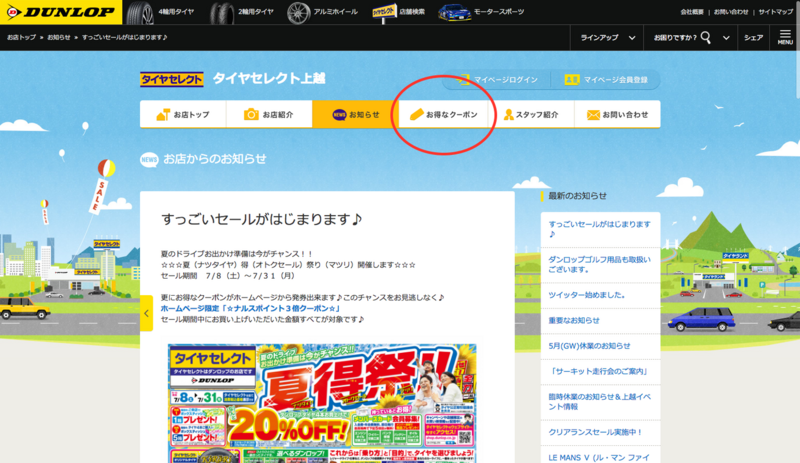Expand the ラインアップ dropdown
Viewport: 800px width, 463px height.
click(608, 38)
